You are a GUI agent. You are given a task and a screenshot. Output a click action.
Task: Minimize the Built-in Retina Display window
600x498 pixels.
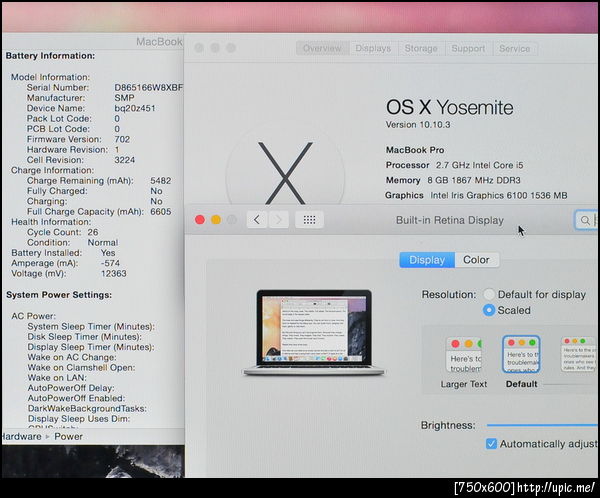click(x=216, y=220)
